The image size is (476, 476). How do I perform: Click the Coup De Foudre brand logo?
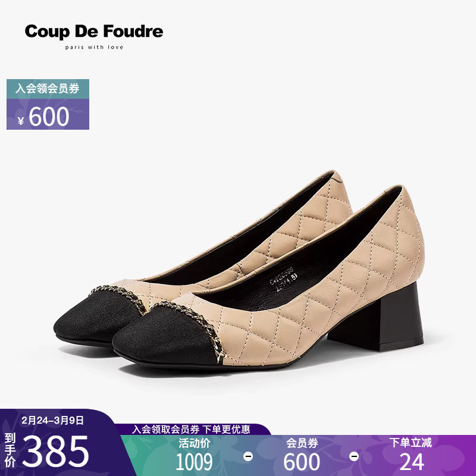[x=94, y=32]
